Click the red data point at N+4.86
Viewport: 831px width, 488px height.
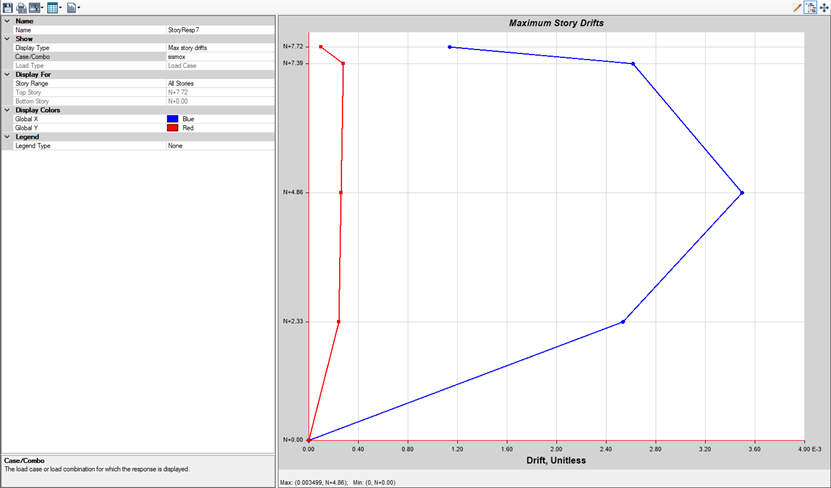(341, 193)
